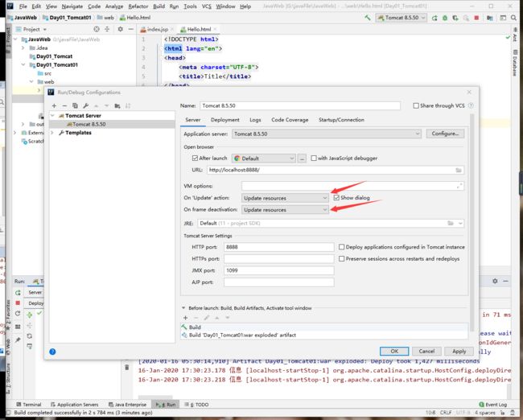The width and height of the screenshot is (523, 420).
Task: Open Terminal tool window
Action: point(29,405)
